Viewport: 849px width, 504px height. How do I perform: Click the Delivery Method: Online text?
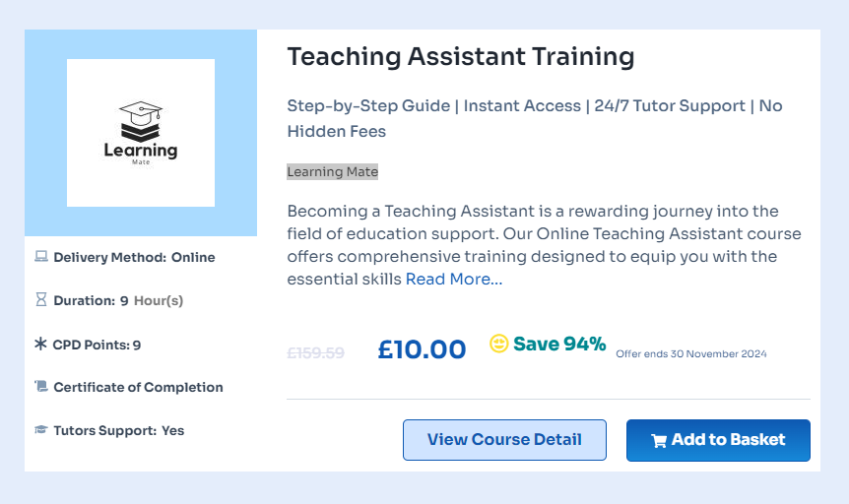pos(134,258)
